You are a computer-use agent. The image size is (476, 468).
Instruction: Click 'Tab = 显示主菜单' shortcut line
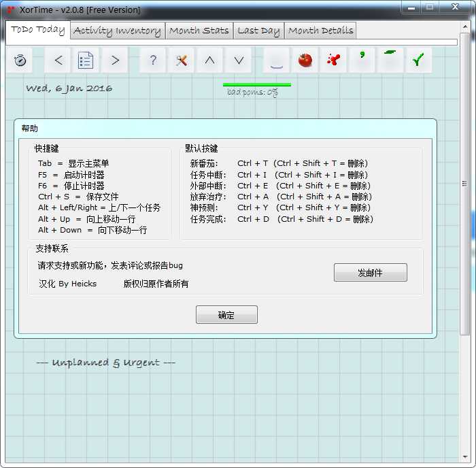click(73, 163)
